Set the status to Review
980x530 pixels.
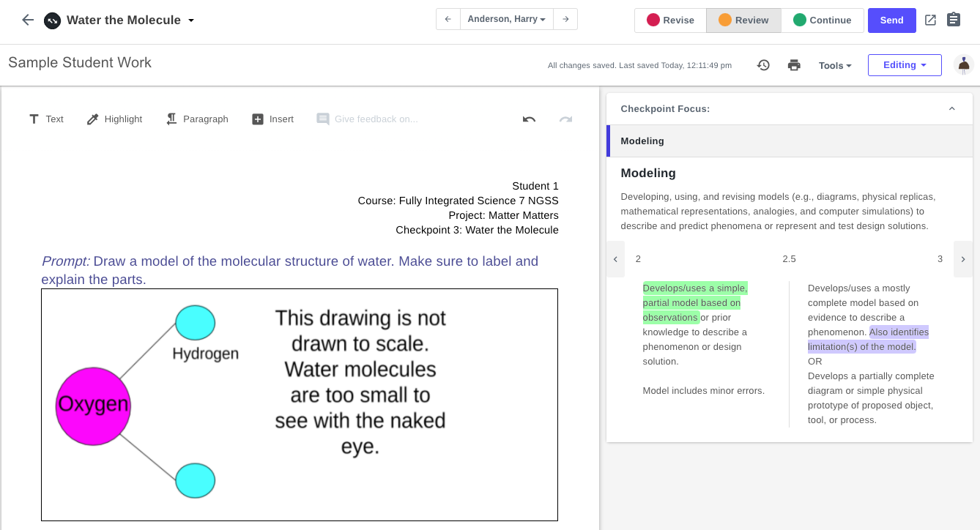click(743, 20)
